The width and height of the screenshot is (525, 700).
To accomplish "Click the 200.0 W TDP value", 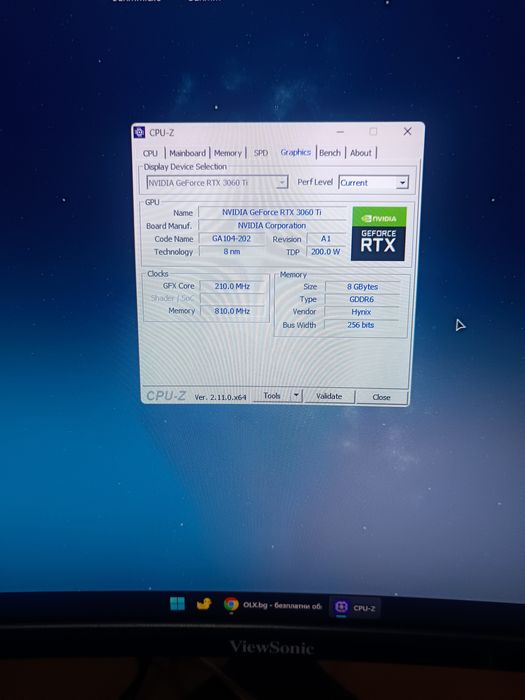I will click(325, 252).
